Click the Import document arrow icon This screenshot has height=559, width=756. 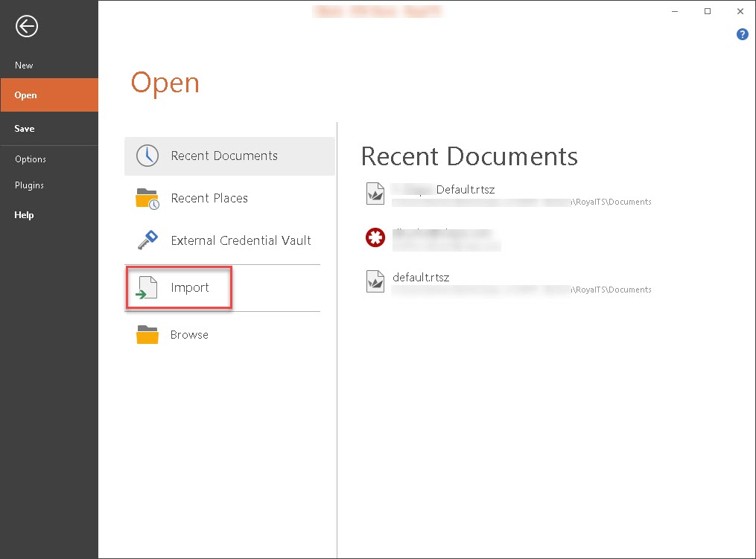[147, 288]
